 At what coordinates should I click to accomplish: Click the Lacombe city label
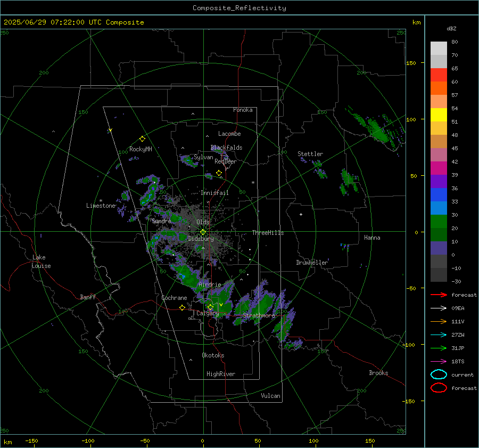229,134
